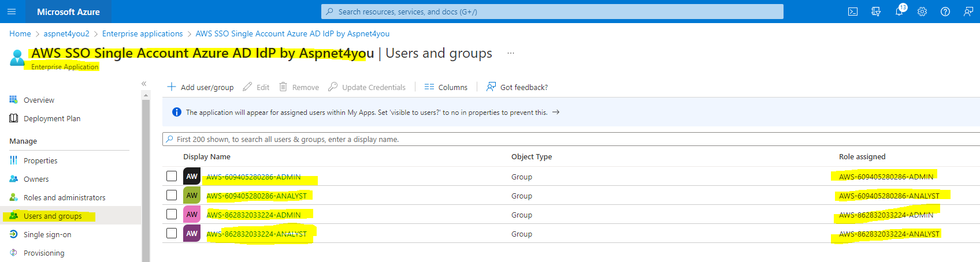Viewport: 980px width, 262px height.
Task: Click role cell AWS-862832033224-ANALYST
Action: [889, 234]
